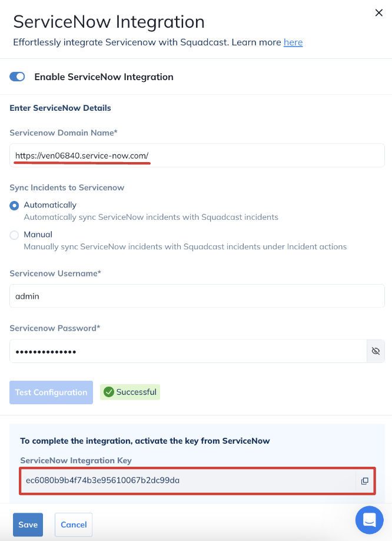Toggle the Enable ServiceNow Integration switch
Image resolution: width=392 pixels, height=541 pixels.
[x=18, y=77]
